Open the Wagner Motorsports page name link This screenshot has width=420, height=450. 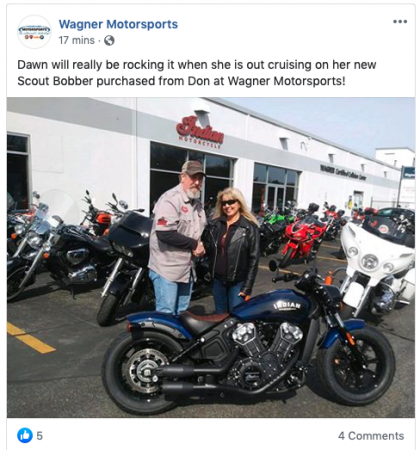(118, 24)
